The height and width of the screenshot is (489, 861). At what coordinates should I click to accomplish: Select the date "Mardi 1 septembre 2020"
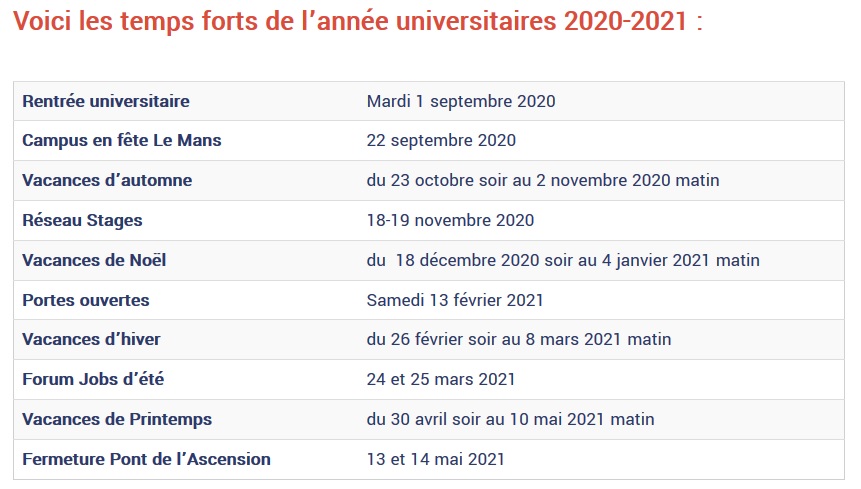click(461, 101)
